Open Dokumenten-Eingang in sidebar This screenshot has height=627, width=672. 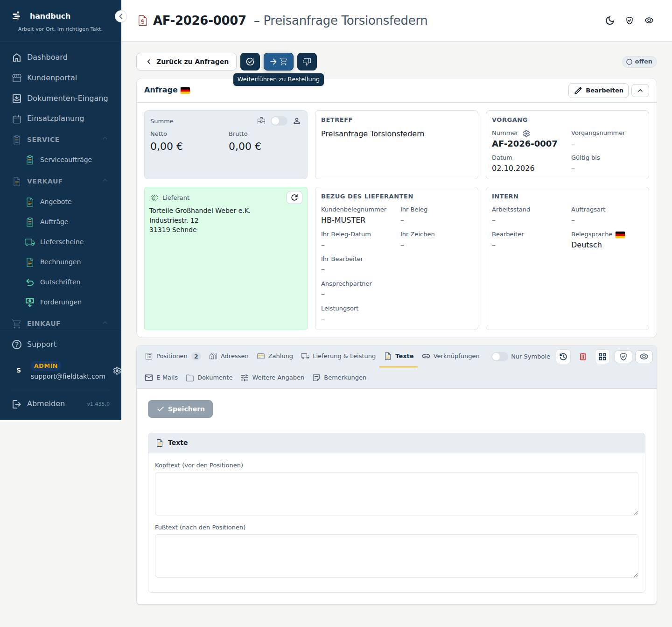point(61,98)
